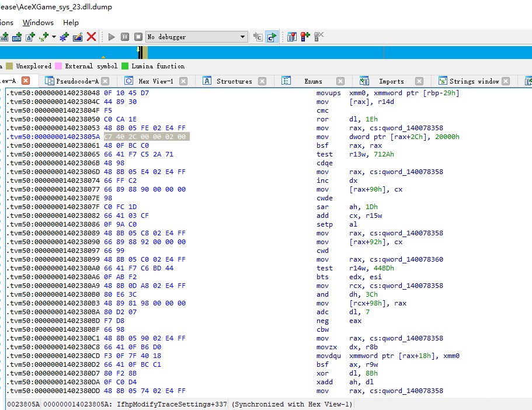Screen dimensions: 532x410
Task: Start process with the green play button
Action: [x=112, y=37]
